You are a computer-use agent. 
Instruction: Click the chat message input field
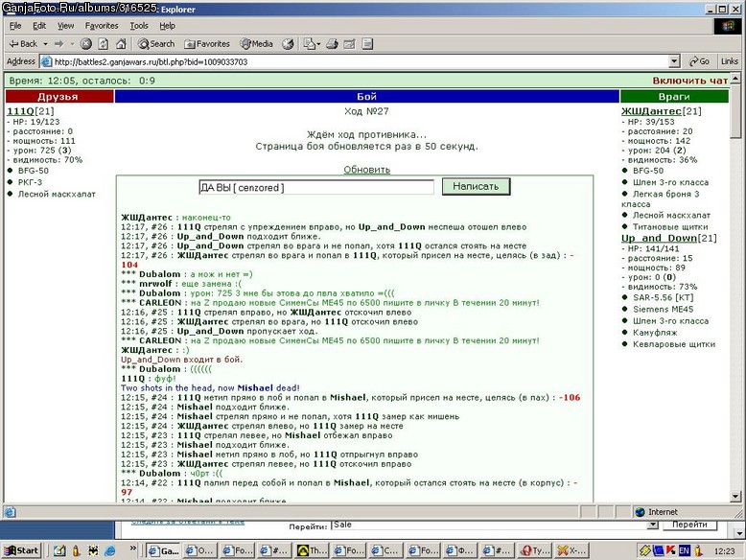316,187
